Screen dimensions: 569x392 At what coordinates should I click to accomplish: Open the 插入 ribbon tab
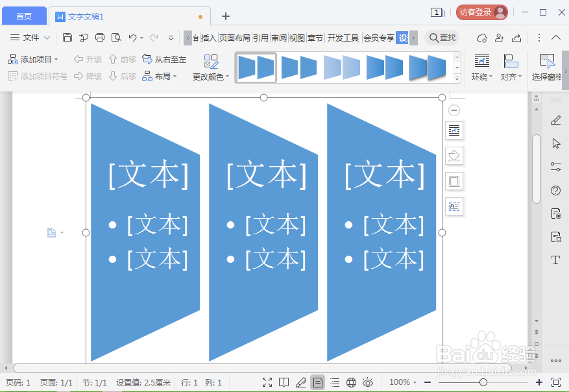[209, 38]
